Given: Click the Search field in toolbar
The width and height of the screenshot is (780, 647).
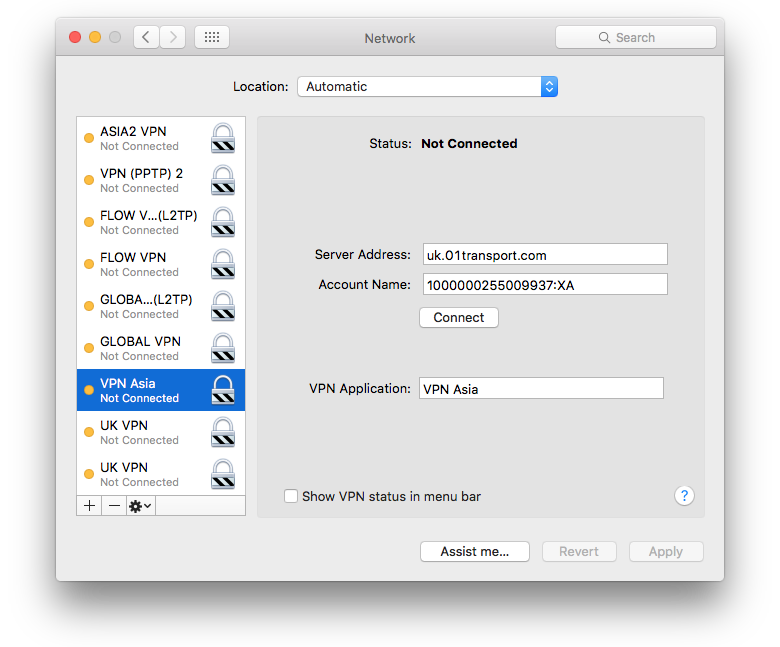Looking at the screenshot, I should [x=636, y=37].
